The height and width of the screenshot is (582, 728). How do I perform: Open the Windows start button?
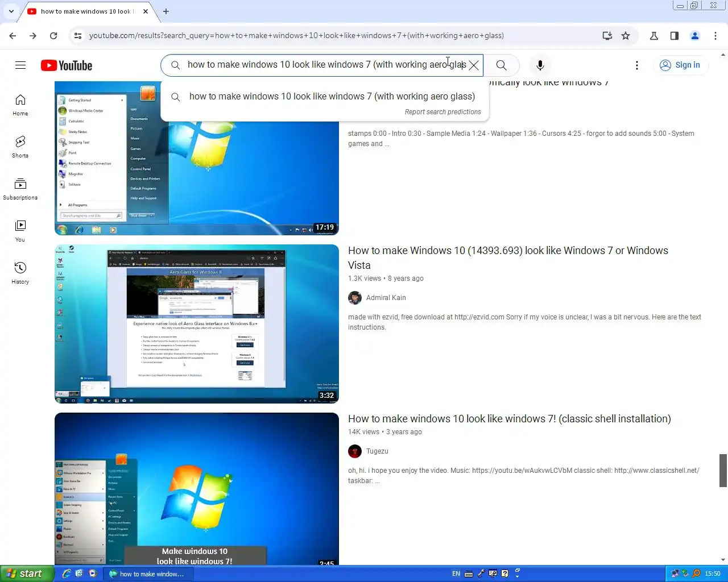click(27, 573)
